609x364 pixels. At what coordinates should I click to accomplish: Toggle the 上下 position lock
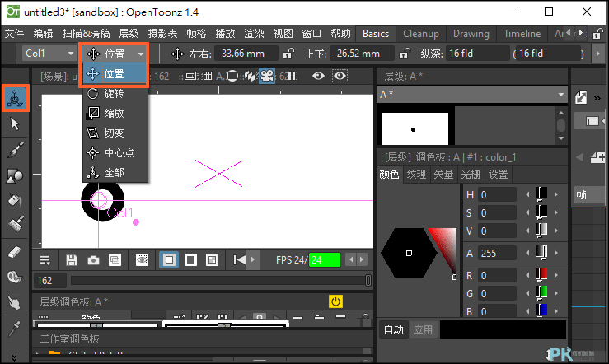click(x=405, y=54)
